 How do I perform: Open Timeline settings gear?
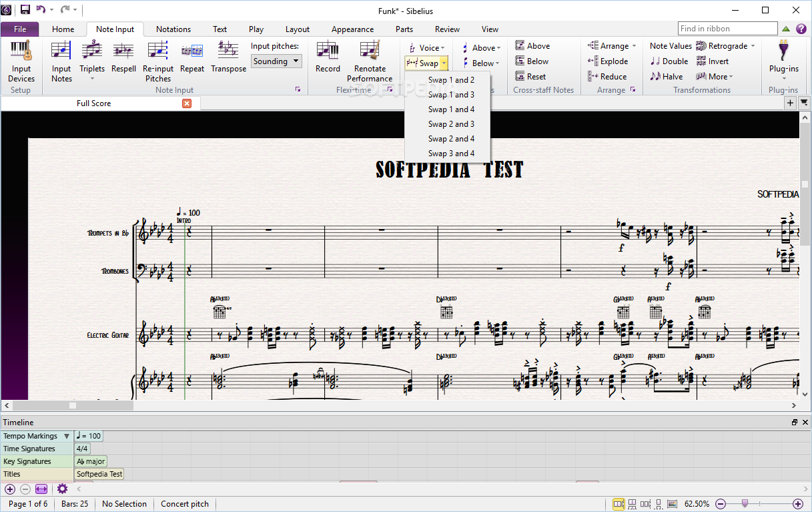[x=62, y=489]
